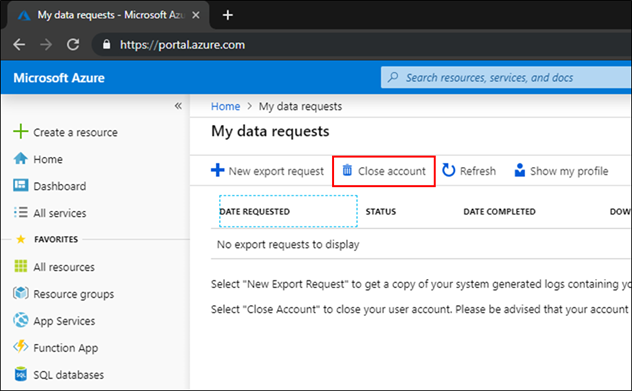The width and height of the screenshot is (632, 391).
Task: Click the browser forward arrow
Action: coord(46,44)
